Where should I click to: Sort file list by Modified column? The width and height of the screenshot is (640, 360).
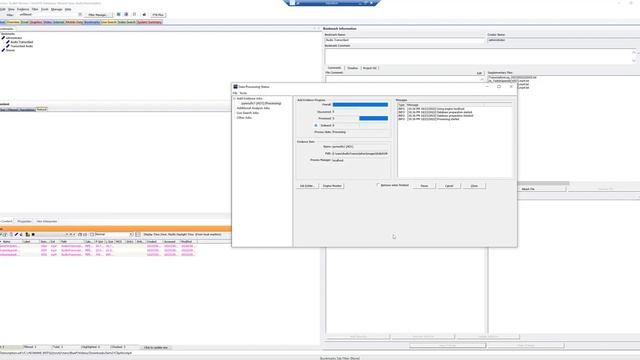[x=188, y=242]
